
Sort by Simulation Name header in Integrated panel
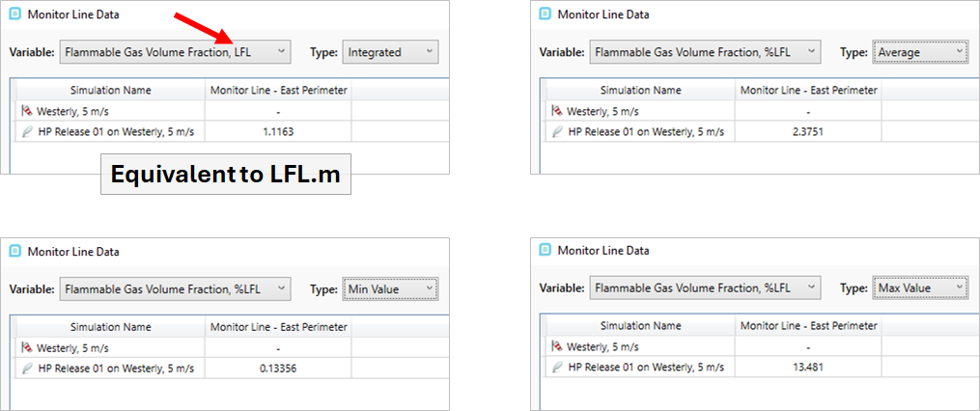pyautogui.click(x=111, y=91)
